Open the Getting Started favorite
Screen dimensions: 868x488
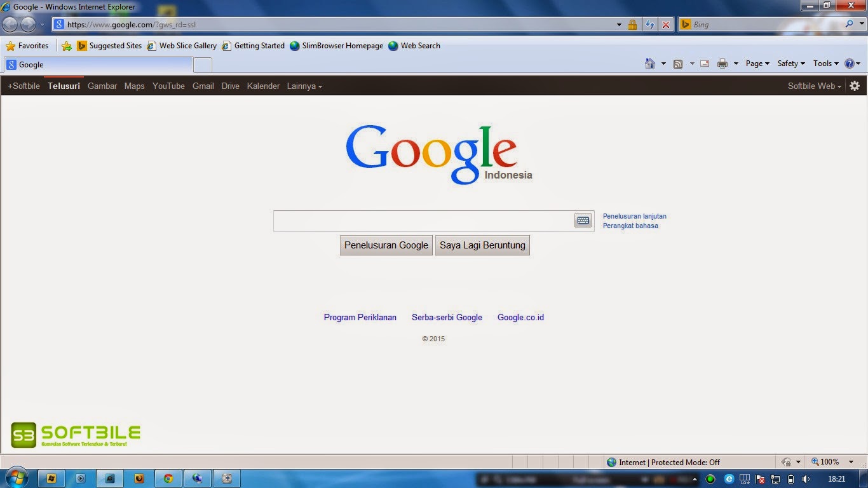point(253,46)
